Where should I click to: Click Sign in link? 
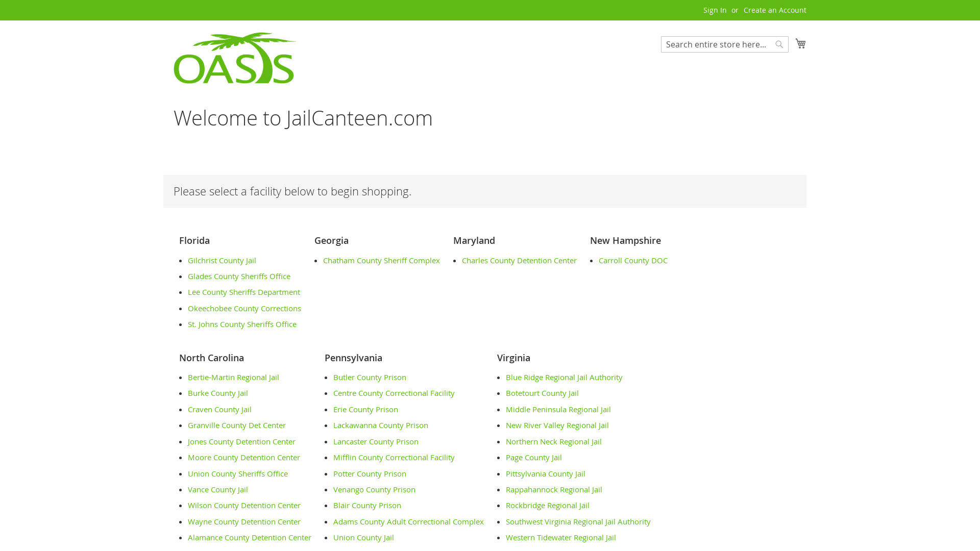(x=715, y=10)
